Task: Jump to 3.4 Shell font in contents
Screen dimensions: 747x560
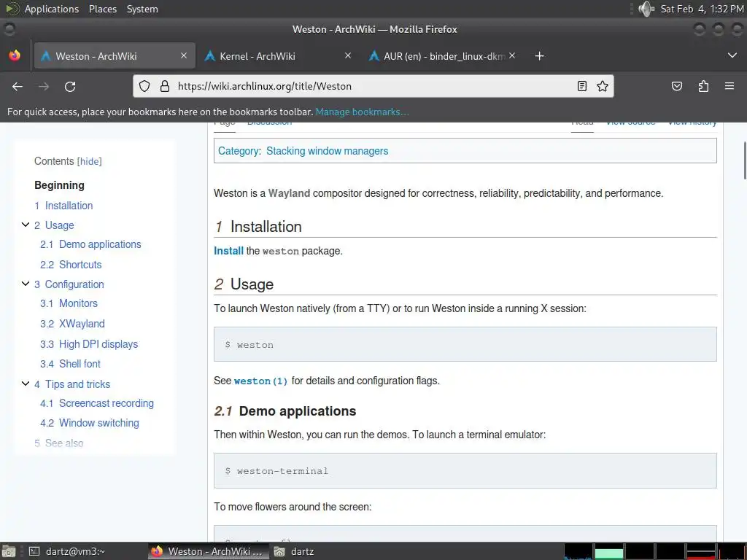Action: 70,364
